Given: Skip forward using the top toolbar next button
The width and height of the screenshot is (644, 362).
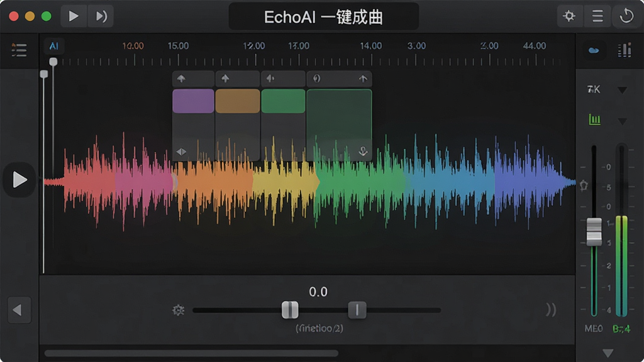Looking at the screenshot, I should (101, 16).
